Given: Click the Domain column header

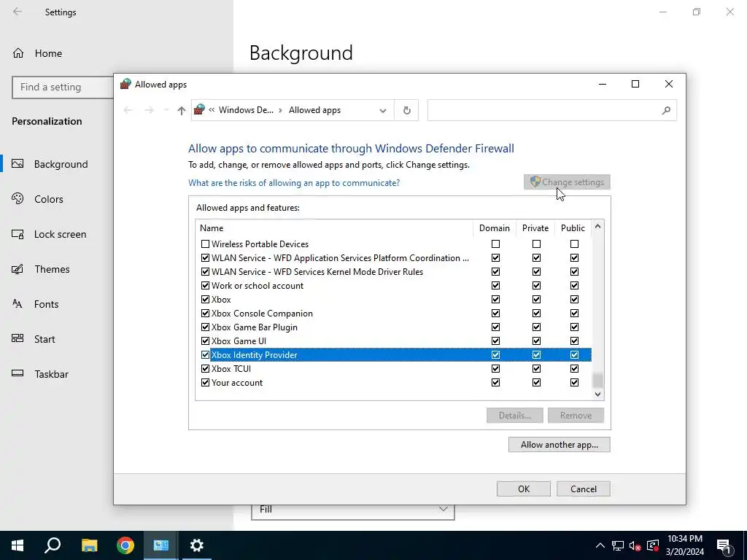Looking at the screenshot, I should click(x=495, y=228).
